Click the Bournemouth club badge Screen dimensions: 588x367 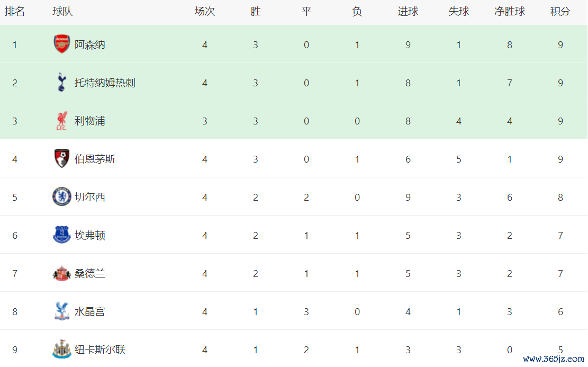62,159
